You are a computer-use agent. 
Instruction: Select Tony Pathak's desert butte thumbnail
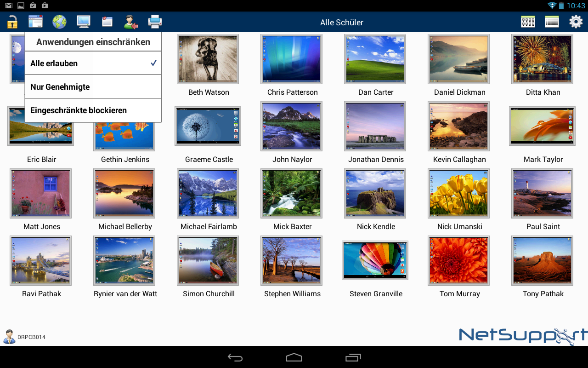coord(542,260)
